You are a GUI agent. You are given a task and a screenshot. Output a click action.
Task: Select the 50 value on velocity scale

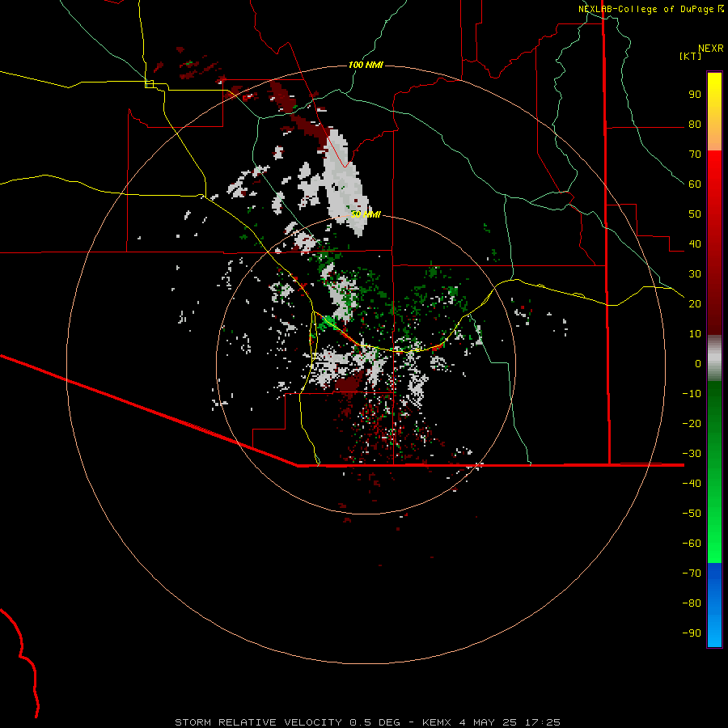coord(695,214)
